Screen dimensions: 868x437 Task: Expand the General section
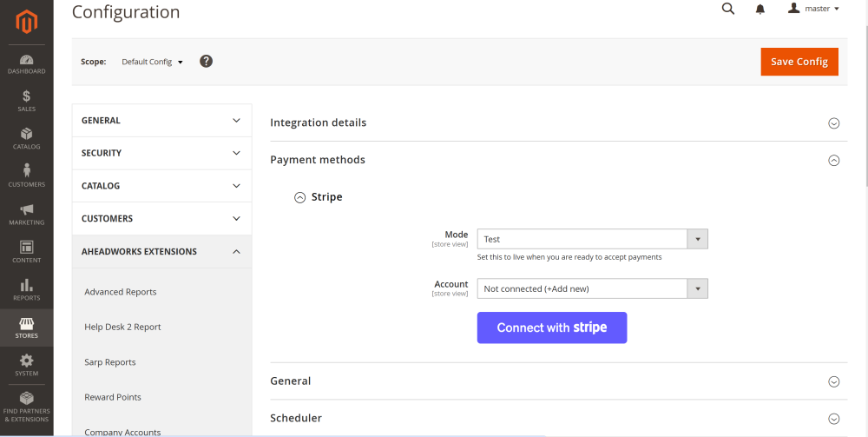coord(558,381)
